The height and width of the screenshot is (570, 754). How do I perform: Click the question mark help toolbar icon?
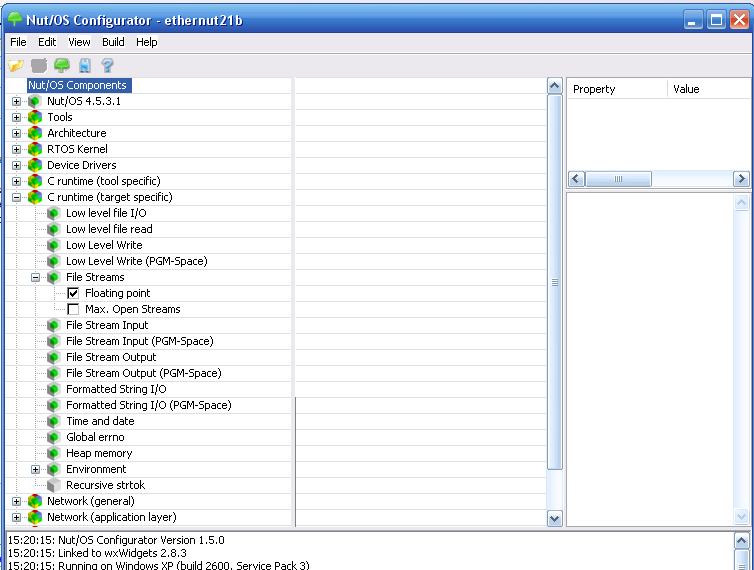[x=108, y=65]
